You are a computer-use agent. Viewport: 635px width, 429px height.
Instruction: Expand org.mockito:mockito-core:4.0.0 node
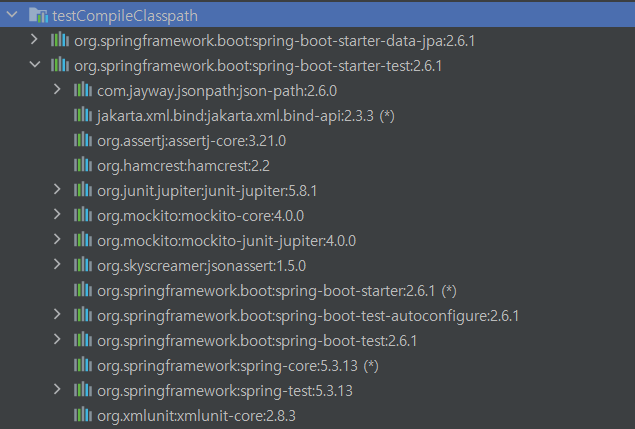(x=57, y=215)
